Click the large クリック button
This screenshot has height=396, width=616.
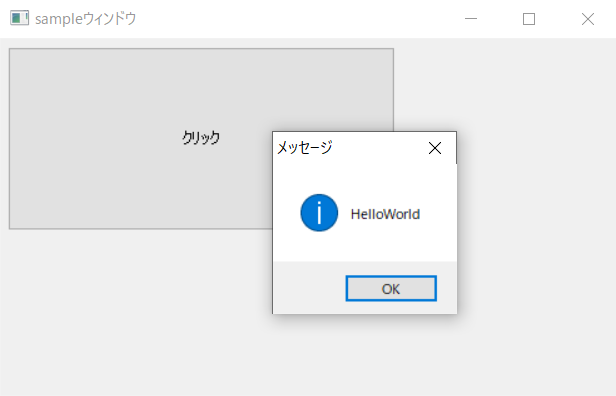click(201, 139)
